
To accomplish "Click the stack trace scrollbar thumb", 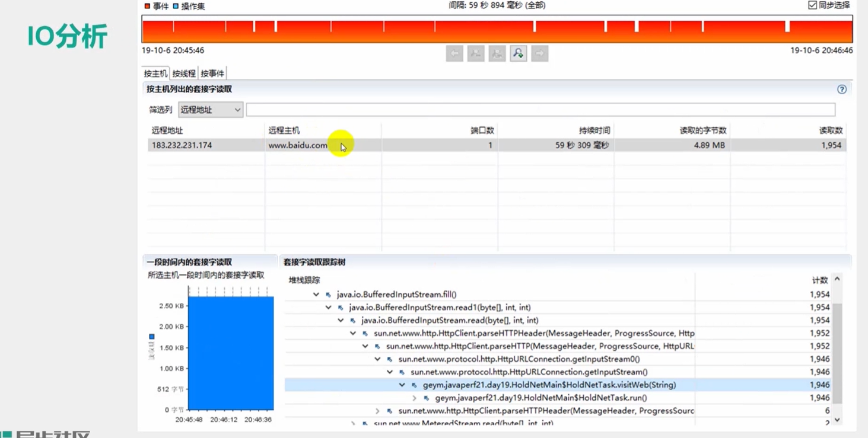I will [837, 353].
